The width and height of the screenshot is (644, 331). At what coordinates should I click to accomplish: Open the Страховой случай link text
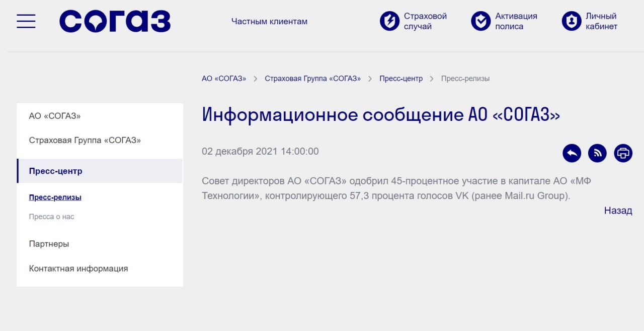(x=425, y=21)
